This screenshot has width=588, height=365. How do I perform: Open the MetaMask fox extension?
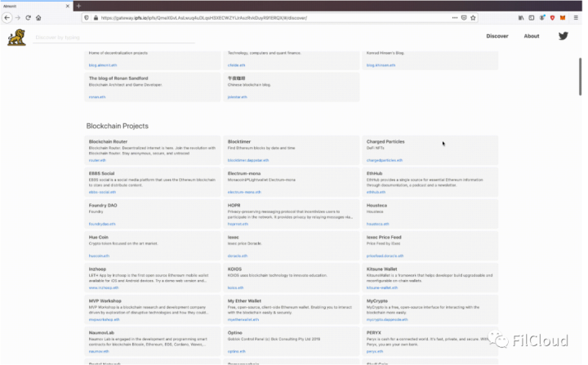[563, 18]
